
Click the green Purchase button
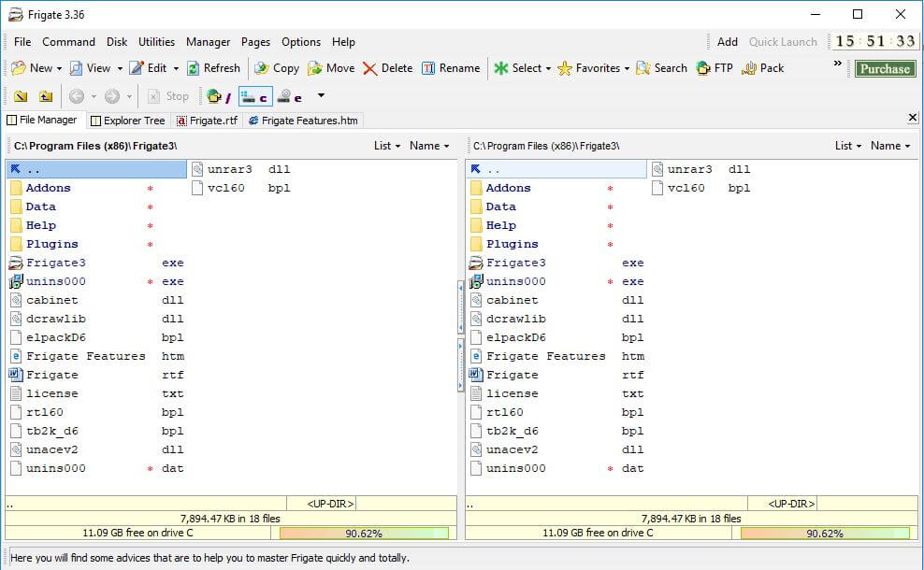tap(885, 68)
